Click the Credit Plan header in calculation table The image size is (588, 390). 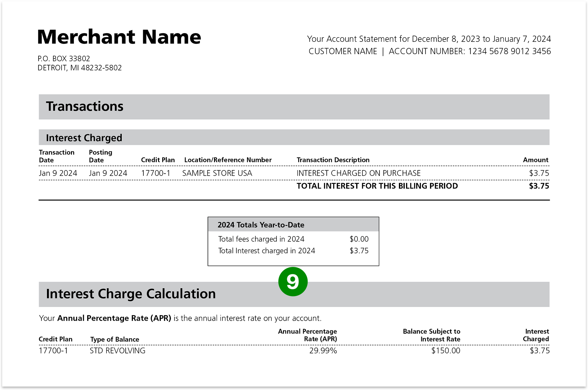(56, 339)
